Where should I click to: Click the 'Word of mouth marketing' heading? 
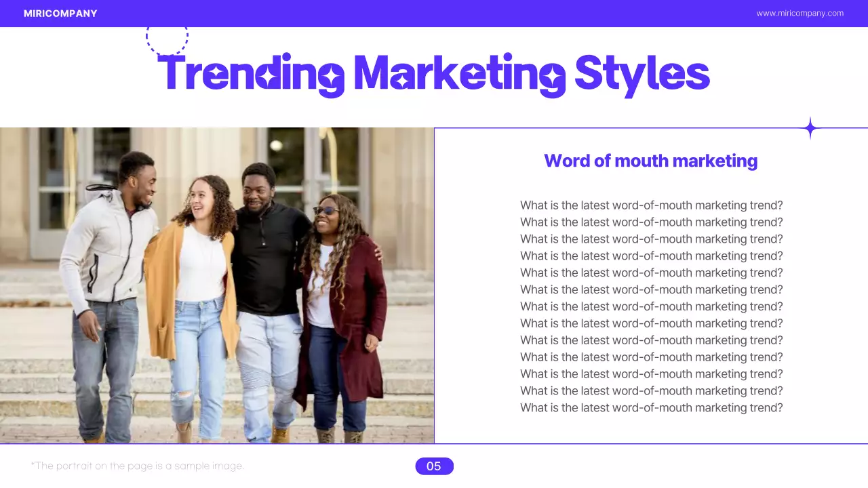650,161
